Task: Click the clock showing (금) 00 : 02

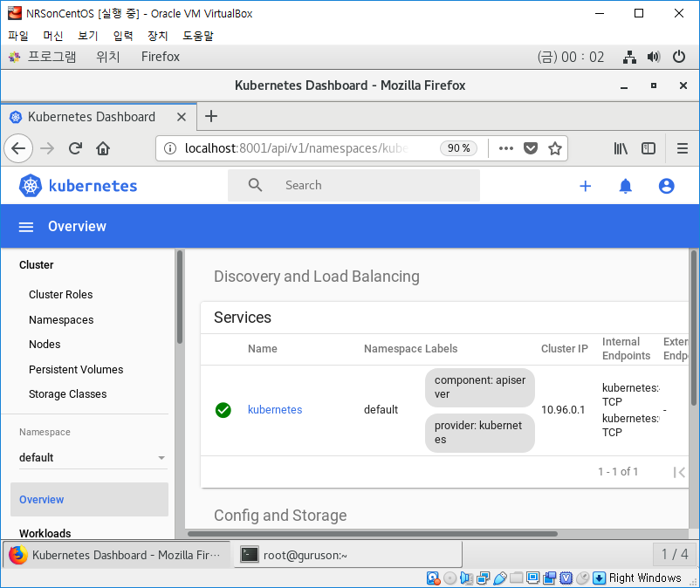Action: tap(571, 57)
